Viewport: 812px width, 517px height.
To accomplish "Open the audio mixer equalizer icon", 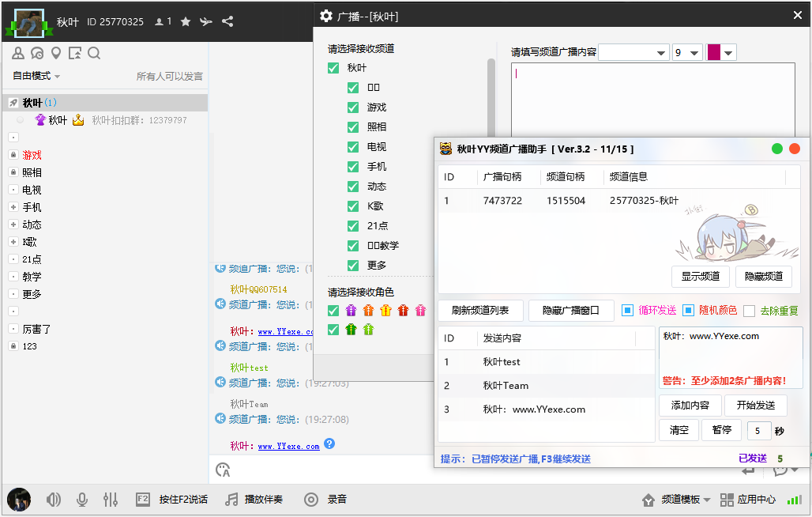I will (111, 500).
